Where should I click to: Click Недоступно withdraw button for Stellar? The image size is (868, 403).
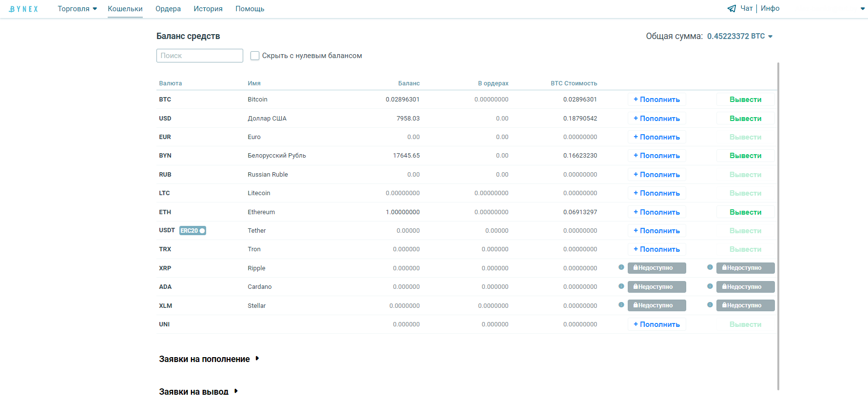(745, 305)
